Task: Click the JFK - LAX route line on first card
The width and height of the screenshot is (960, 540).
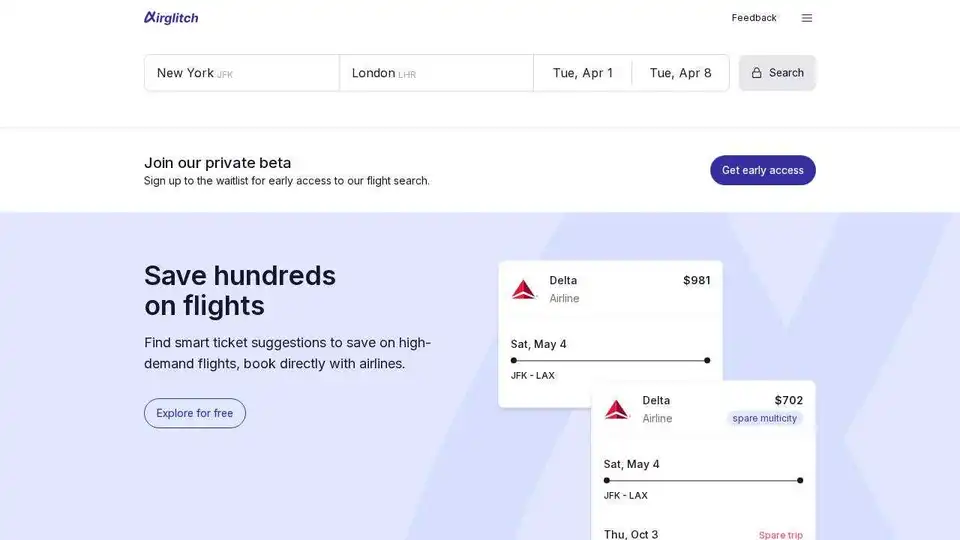Action: coord(610,360)
